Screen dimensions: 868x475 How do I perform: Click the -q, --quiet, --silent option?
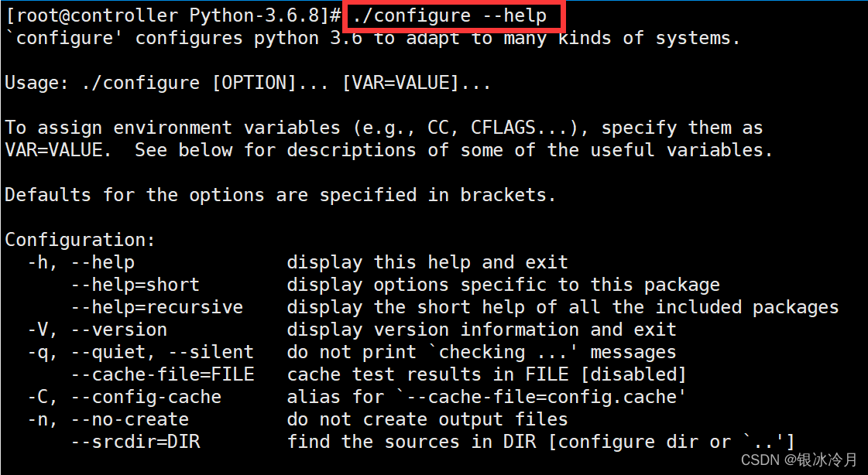[x=140, y=352]
